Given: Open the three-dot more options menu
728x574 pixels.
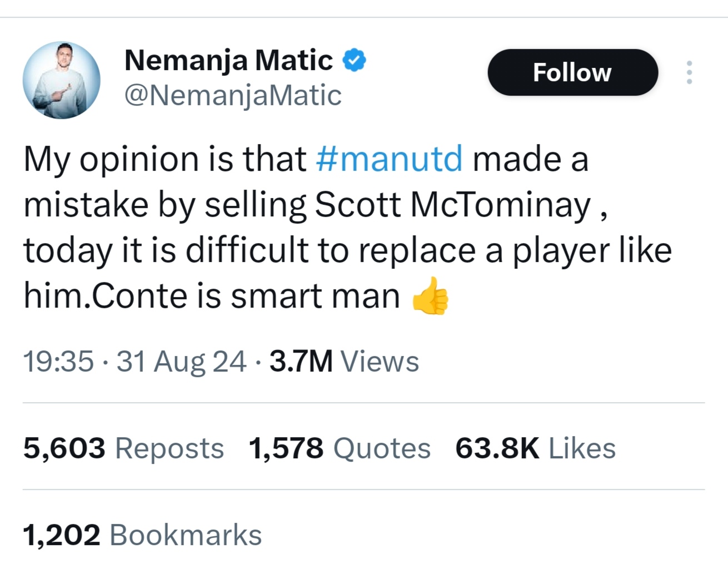Looking at the screenshot, I should [x=689, y=72].
